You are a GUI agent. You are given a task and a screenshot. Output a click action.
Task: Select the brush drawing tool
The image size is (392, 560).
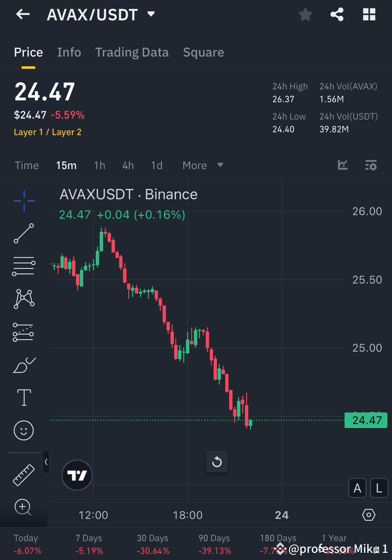[24, 365]
